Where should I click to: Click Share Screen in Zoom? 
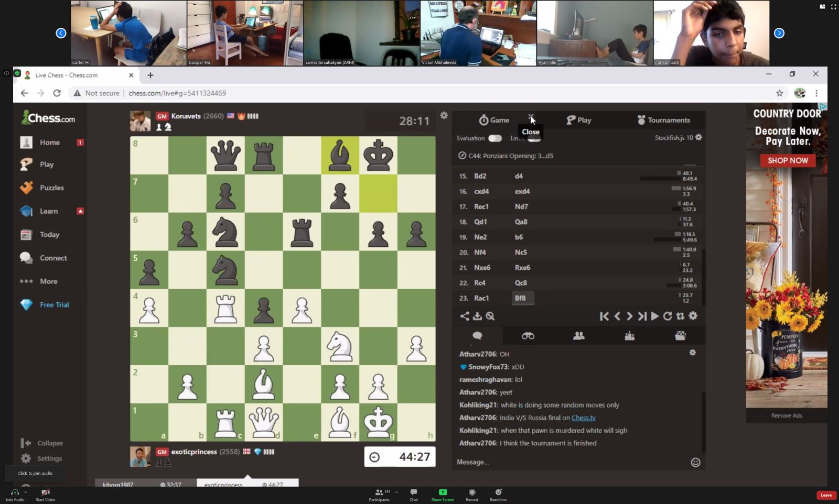(443, 495)
